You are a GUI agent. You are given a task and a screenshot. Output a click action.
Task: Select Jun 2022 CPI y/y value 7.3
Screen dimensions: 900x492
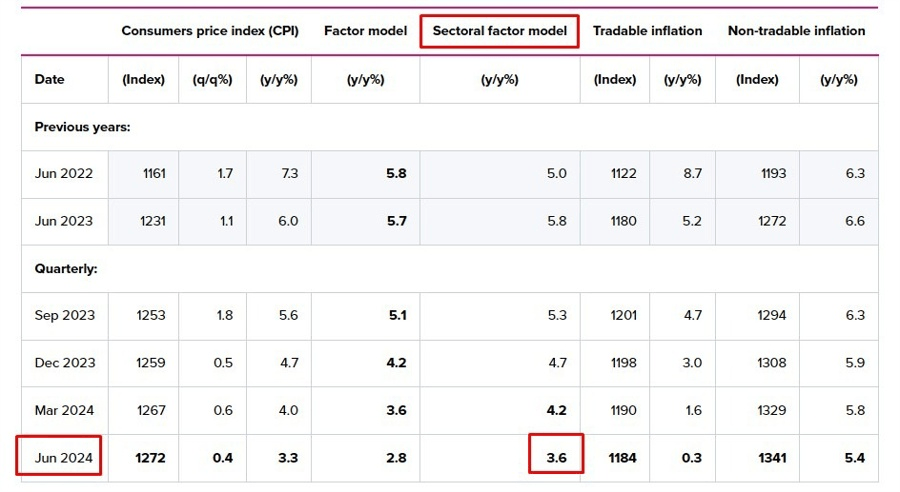click(x=287, y=173)
